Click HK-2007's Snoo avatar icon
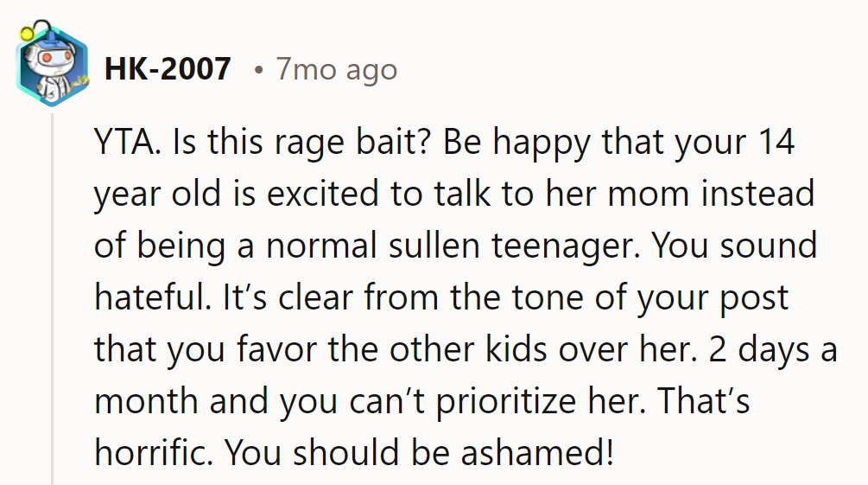The height and width of the screenshot is (485, 868). (51, 68)
